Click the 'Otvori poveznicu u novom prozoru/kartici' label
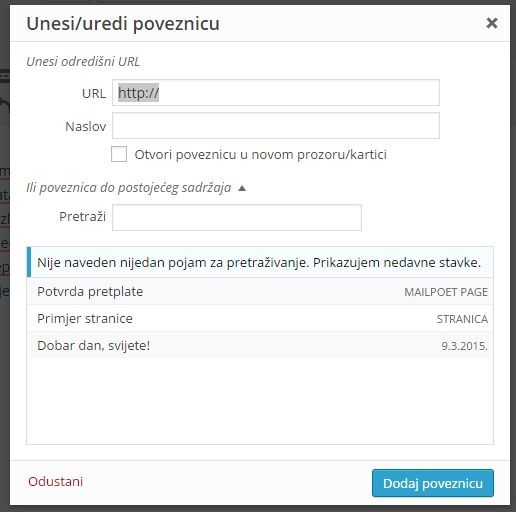 [x=261, y=155]
